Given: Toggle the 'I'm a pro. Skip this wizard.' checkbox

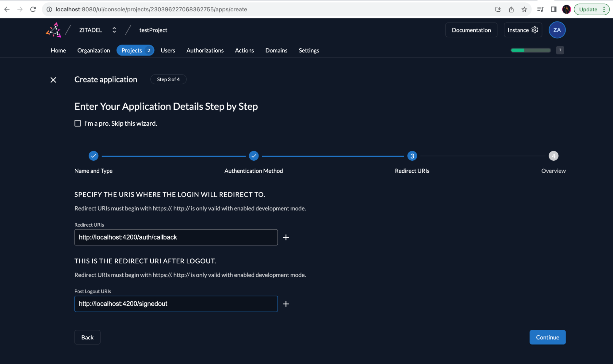Looking at the screenshot, I should 78,123.
